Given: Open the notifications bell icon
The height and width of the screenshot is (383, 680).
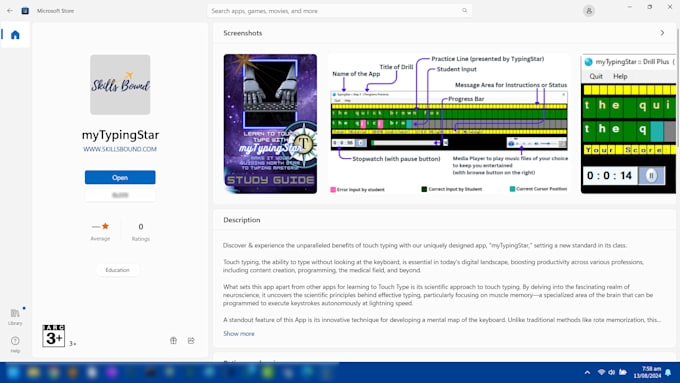Looking at the screenshot, I should [668, 372].
